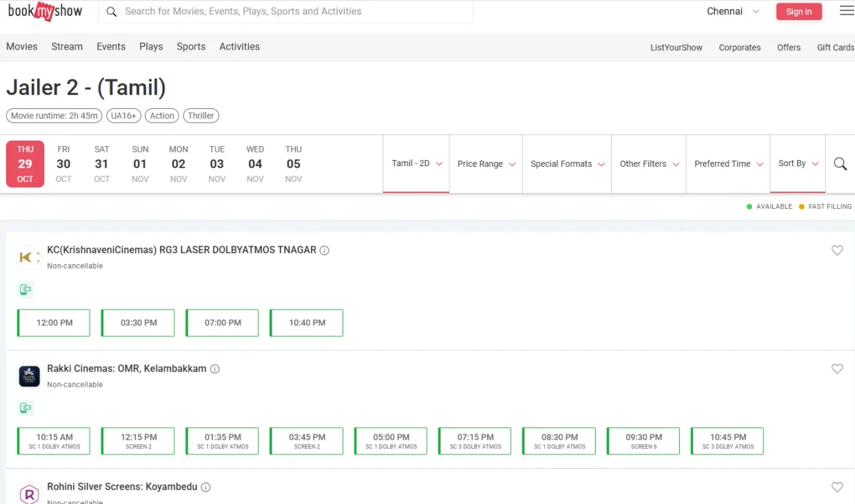
Task: Favorite KC Krishnaveni Cinemas with heart icon
Action: (x=837, y=250)
